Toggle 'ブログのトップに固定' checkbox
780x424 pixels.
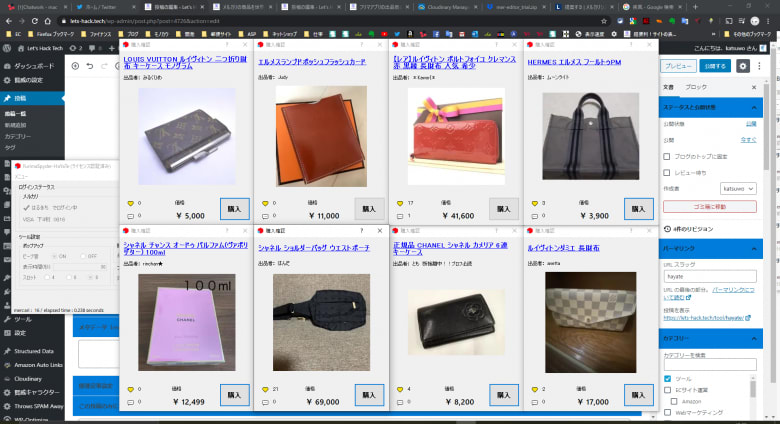pos(667,156)
